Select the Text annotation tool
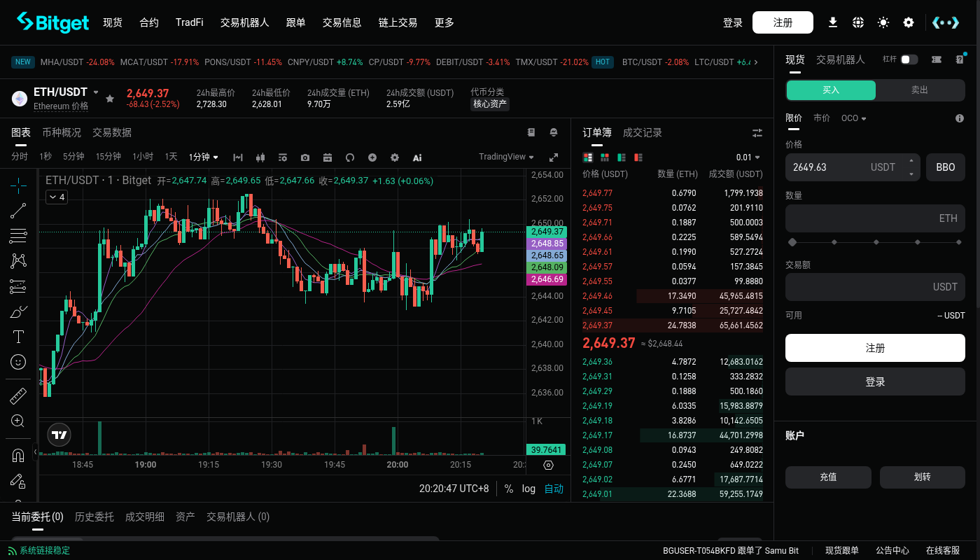980x560 pixels. pos(18,337)
